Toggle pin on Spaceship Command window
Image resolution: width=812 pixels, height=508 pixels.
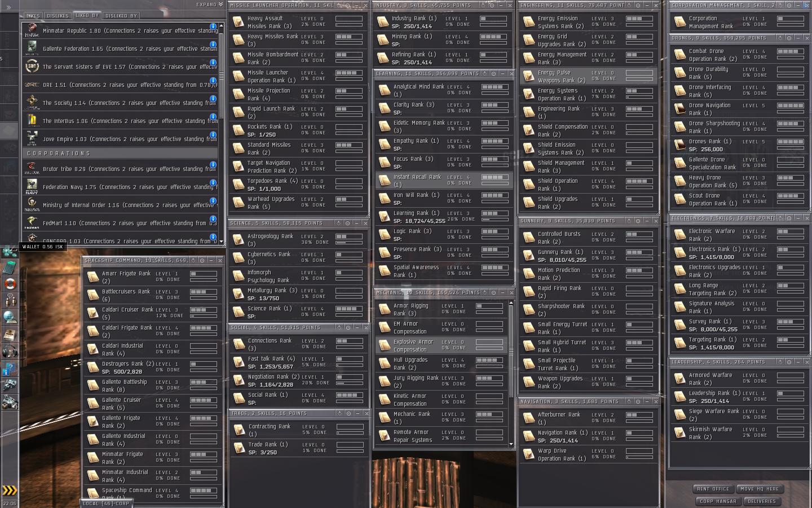click(x=202, y=260)
